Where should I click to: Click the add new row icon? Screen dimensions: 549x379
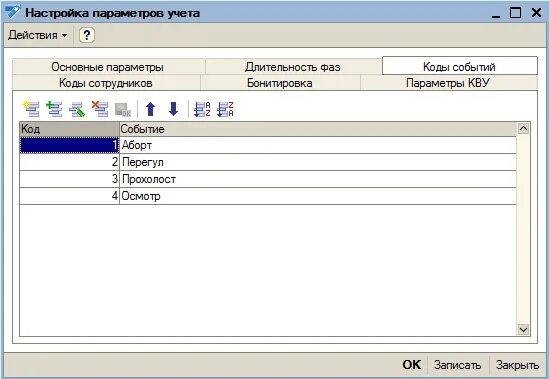click(x=32, y=109)
